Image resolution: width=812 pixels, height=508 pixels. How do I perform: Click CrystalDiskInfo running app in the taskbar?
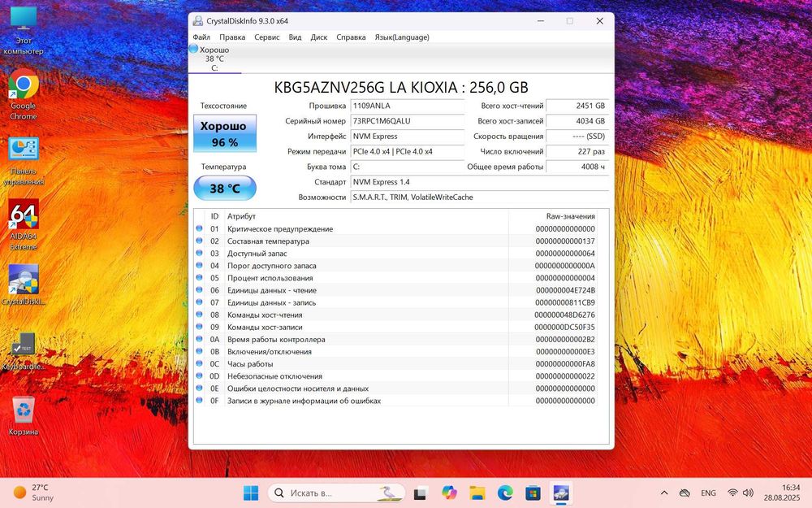[x=561, y=493]
